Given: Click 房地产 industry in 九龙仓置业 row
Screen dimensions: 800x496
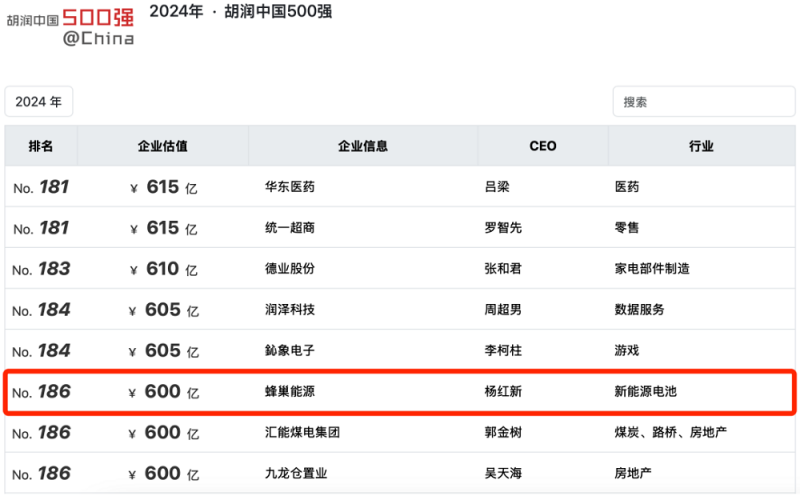Looking at the screenshot, I should tap(633, 473).
